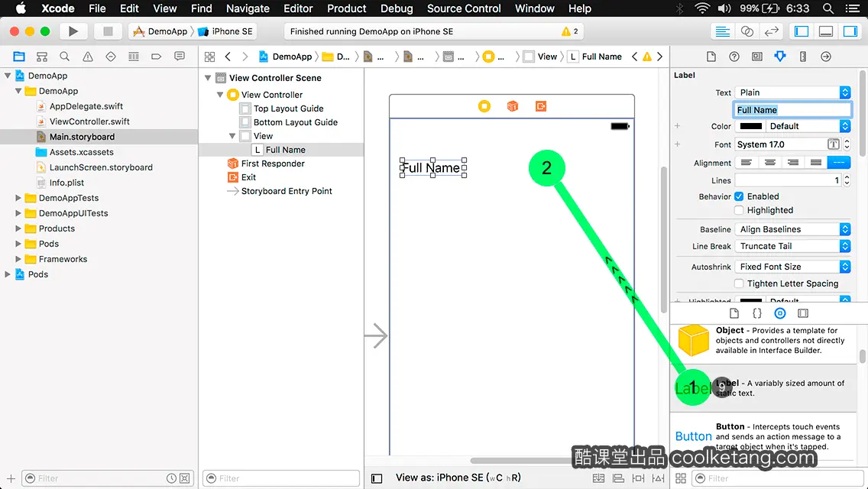Expand the Products folder
The height and width of the screenshot is (489, 868).
[18, 228]
